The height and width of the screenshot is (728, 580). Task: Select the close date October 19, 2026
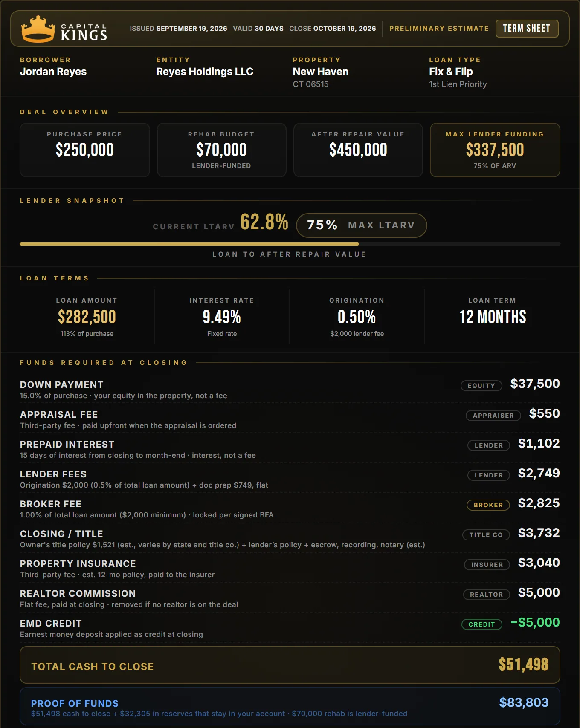345,29
